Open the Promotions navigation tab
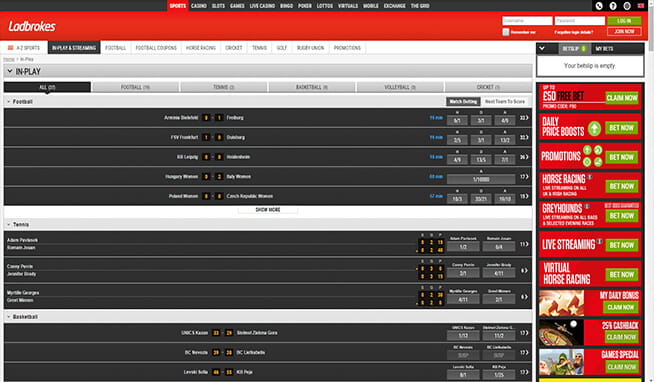654x382 pixels. click(347, 48)
